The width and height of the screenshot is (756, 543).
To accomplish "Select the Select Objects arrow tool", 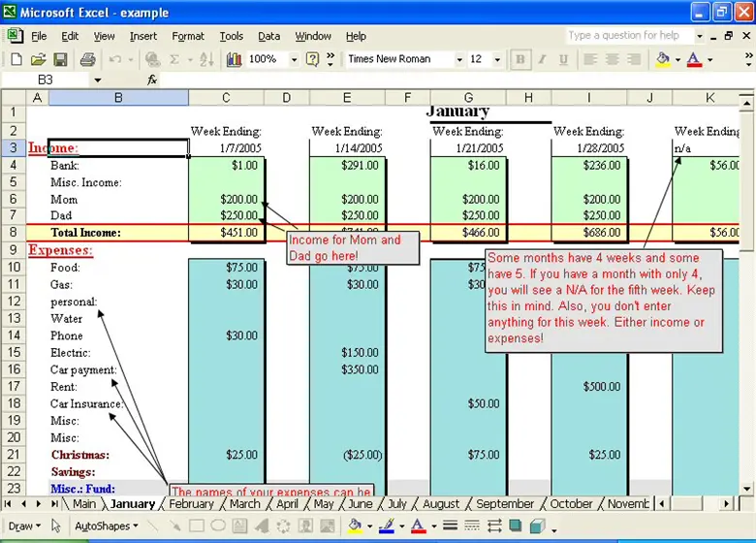I will [56, 527].
